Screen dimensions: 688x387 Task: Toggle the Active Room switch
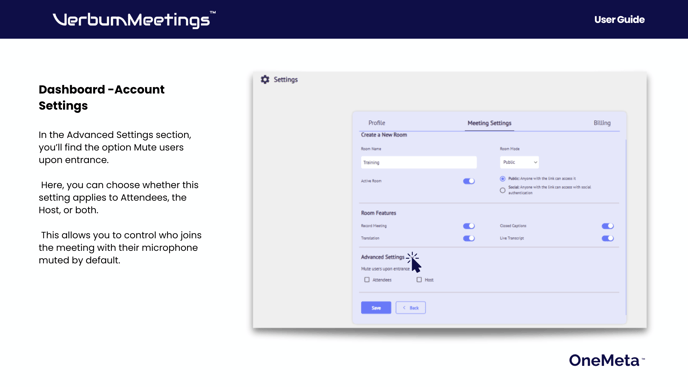[469, 181]
